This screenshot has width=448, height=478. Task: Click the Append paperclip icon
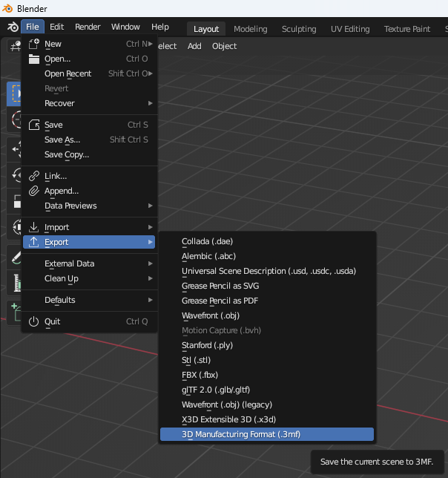click(x=33, y=191)
